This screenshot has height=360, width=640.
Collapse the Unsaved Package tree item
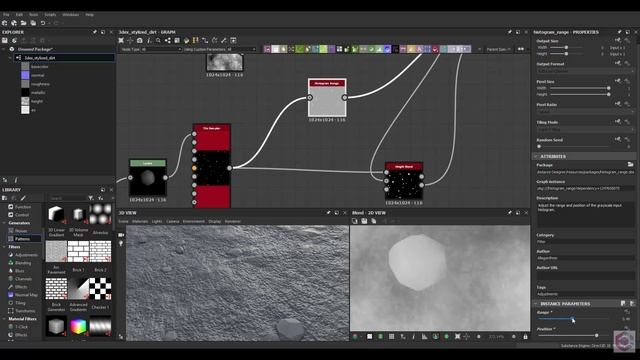click(x=4, y=49)
